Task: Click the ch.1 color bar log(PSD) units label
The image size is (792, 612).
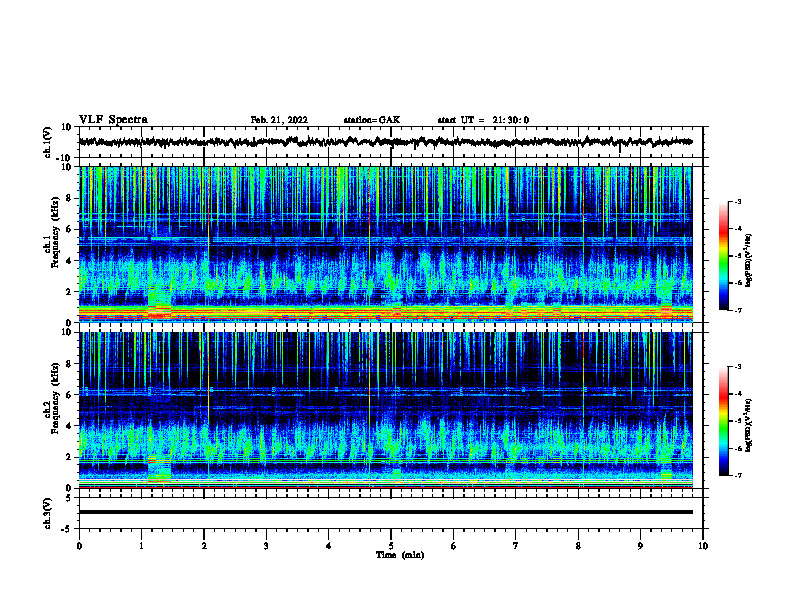Action: (749, 260)
